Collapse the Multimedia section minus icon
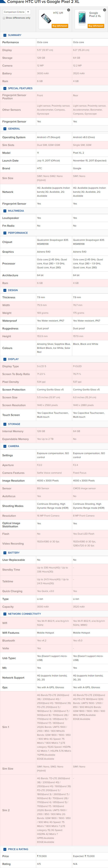This screenshot has width=108, height=868. coord(5,211)
